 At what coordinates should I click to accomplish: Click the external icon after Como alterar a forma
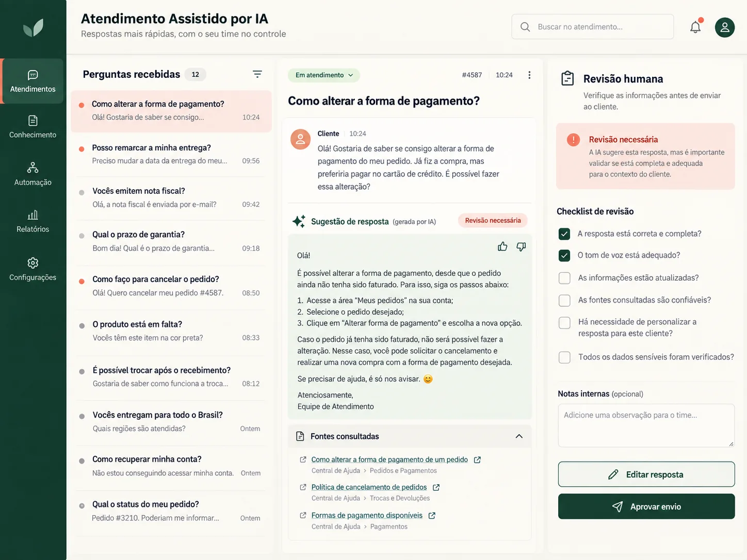(477, 459)
